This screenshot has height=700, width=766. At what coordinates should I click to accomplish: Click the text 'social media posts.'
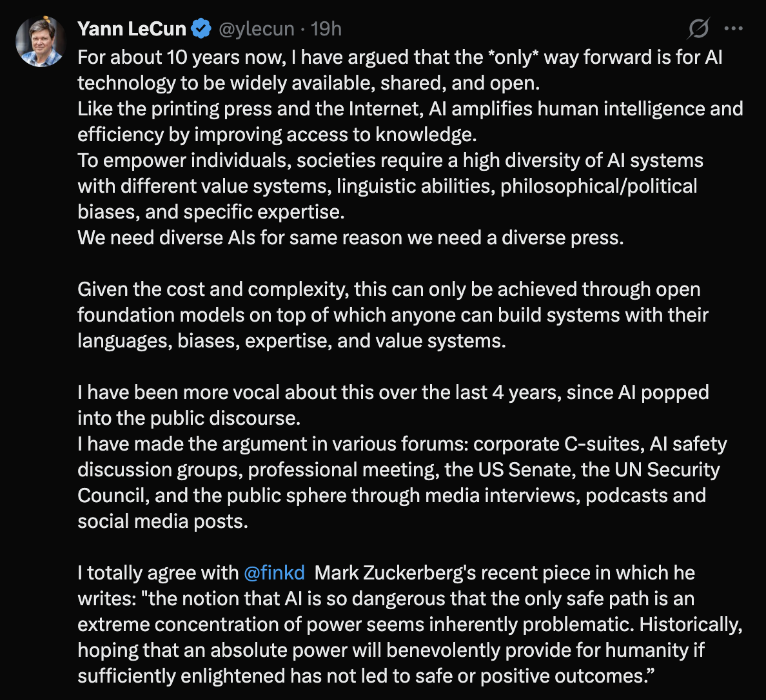(x=163, y=521)
